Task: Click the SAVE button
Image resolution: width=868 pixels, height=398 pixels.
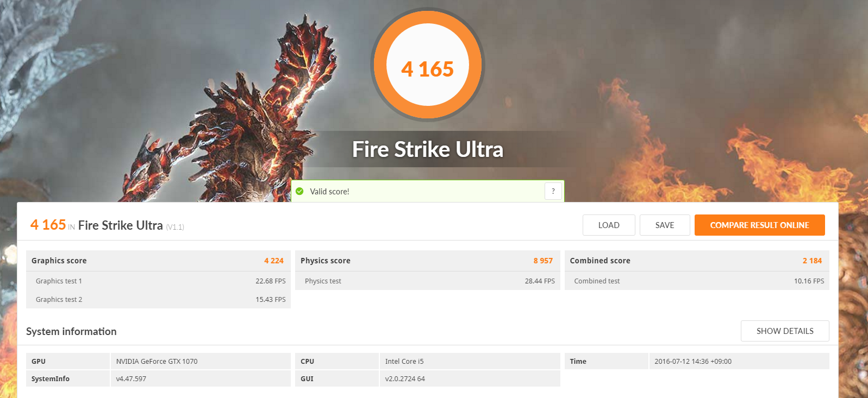Action: [665, 225]
